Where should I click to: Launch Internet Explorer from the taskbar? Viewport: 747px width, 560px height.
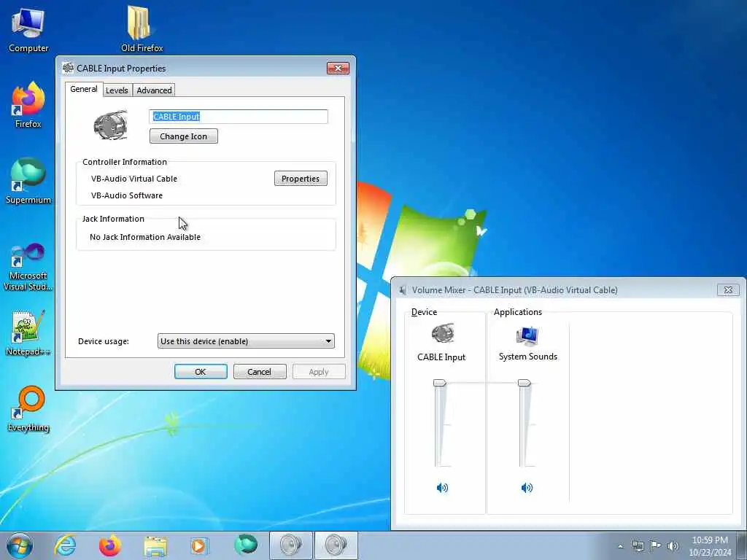pyautogui.click(x=65, y=545)
